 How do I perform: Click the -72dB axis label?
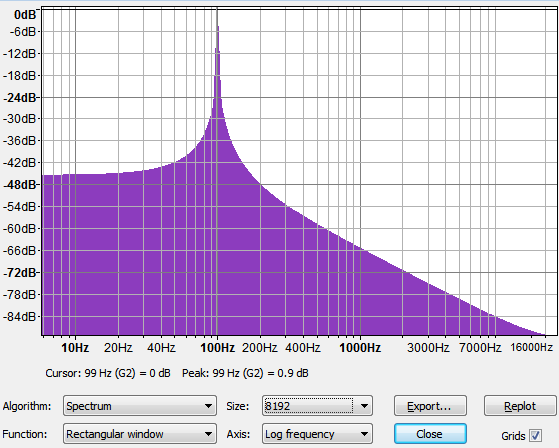pyautogui.click(x=20, y=273)
